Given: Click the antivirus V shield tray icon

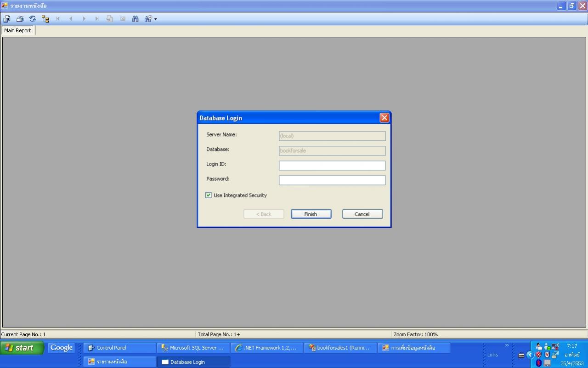Looking at the screenshot, I should click(x=547, y=355).
